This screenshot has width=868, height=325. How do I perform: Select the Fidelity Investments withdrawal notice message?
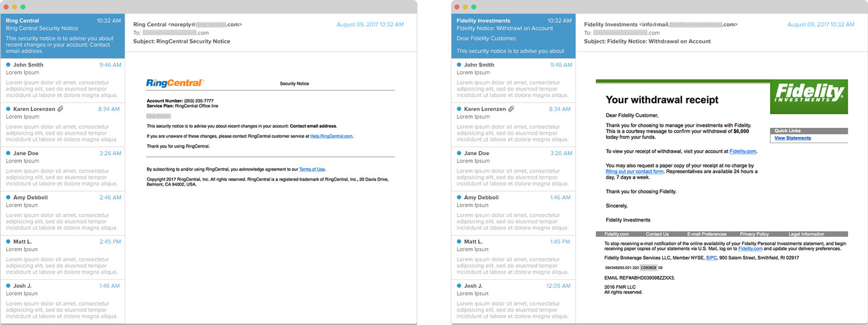tap(513, 36)
